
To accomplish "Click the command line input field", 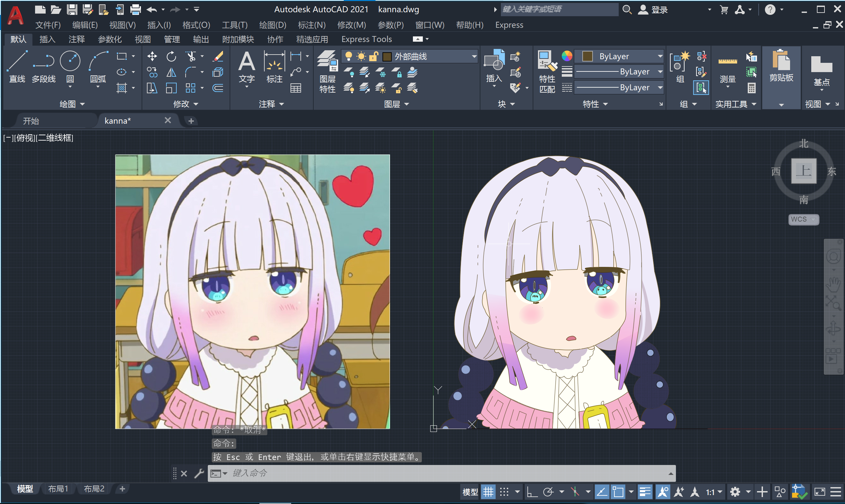I will (x=442, y=473).
